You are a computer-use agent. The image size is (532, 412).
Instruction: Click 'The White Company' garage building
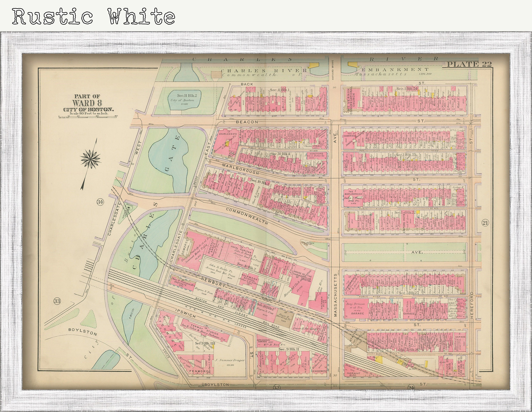click(x=409, y=309)
